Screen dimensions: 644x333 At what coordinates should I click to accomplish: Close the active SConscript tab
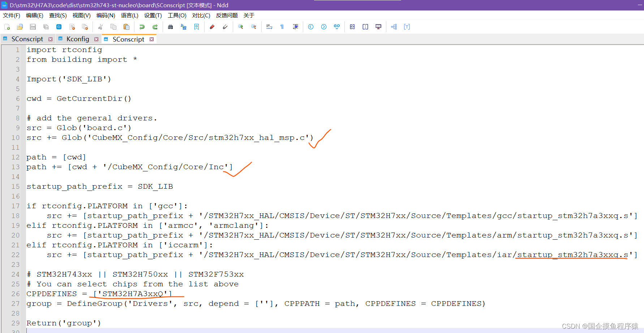[151, 39]
